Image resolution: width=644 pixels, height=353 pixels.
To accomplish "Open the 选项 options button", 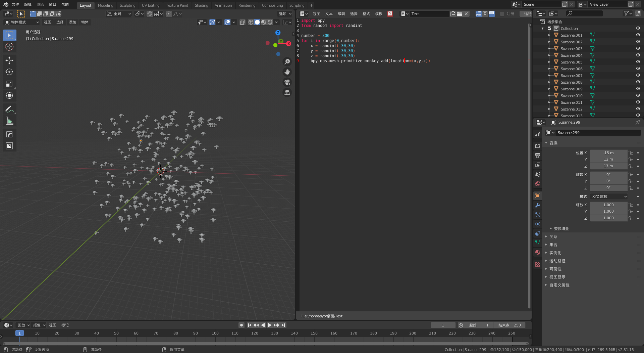I will tap(285, 14).
